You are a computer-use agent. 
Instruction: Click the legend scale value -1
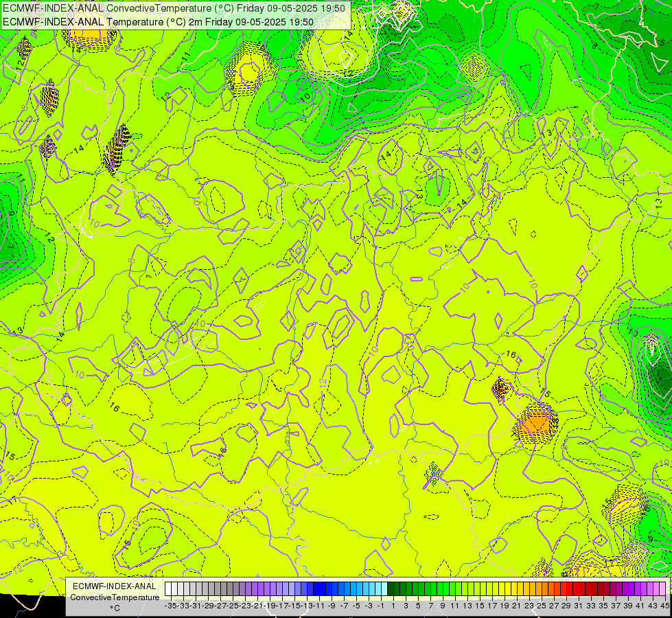[380, 606]
